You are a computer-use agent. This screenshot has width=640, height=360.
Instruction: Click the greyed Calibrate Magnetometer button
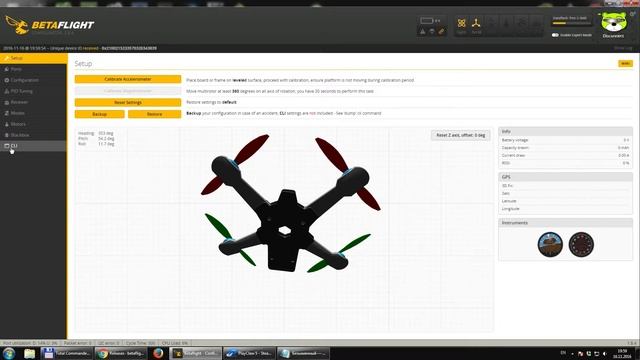pos(128,91)
